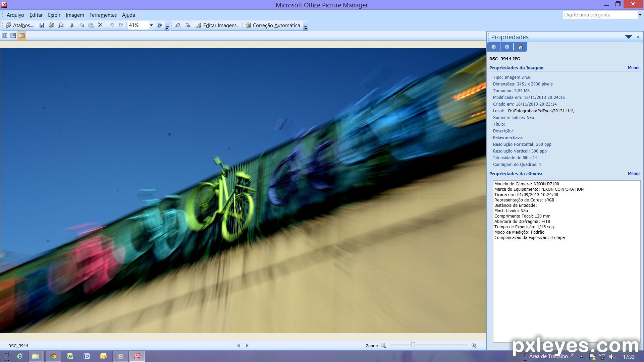Open Internet Explorer from the taskbar
The image size is (644, 362).
click(20, 356)
